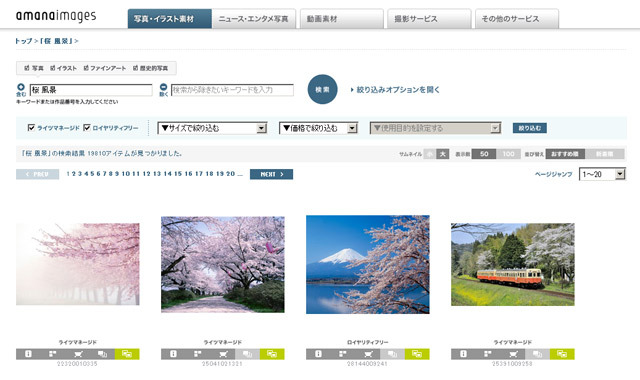Toggle the ファインアート checkbox
This screenshot has height=380, width=640.
click(86, 68)
